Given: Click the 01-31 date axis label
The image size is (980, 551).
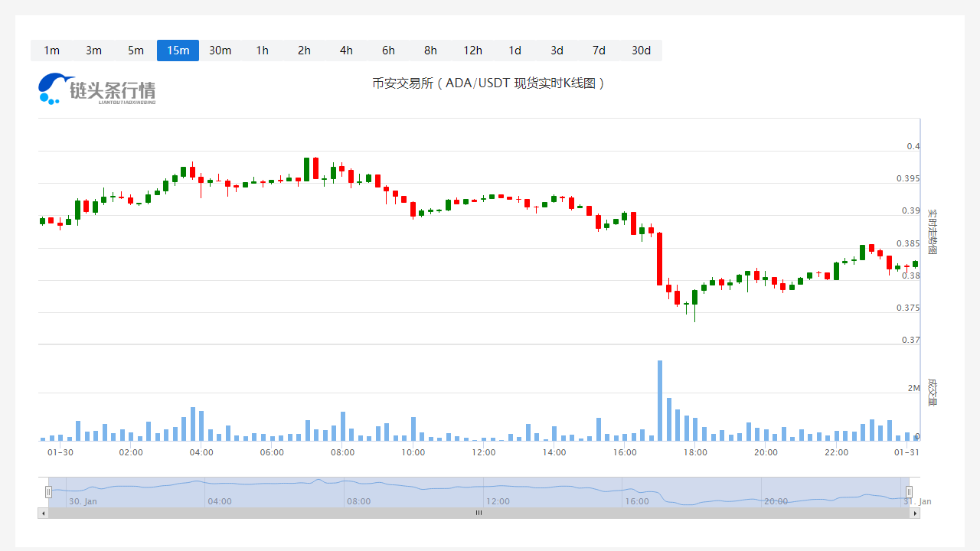Looking at the screenshot, I should [x=906, y=452].
